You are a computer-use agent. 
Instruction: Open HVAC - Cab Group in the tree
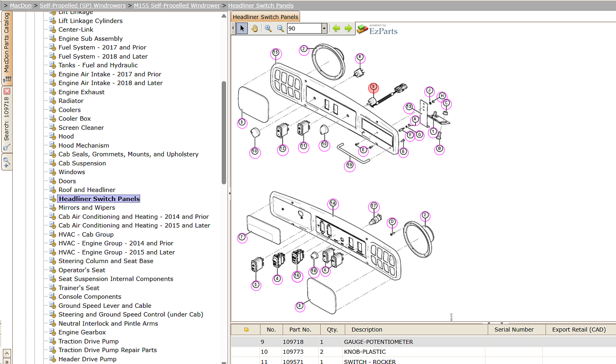[86, 235]
